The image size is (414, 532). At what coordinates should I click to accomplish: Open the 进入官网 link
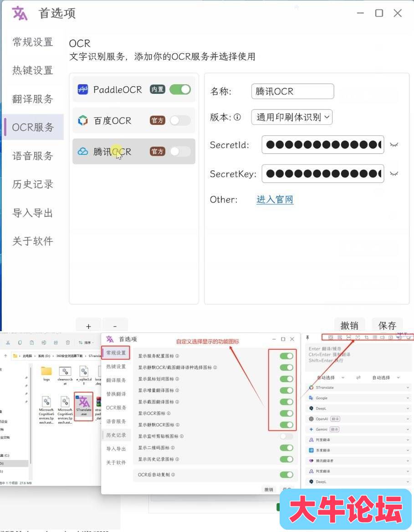tap(275, 199)
